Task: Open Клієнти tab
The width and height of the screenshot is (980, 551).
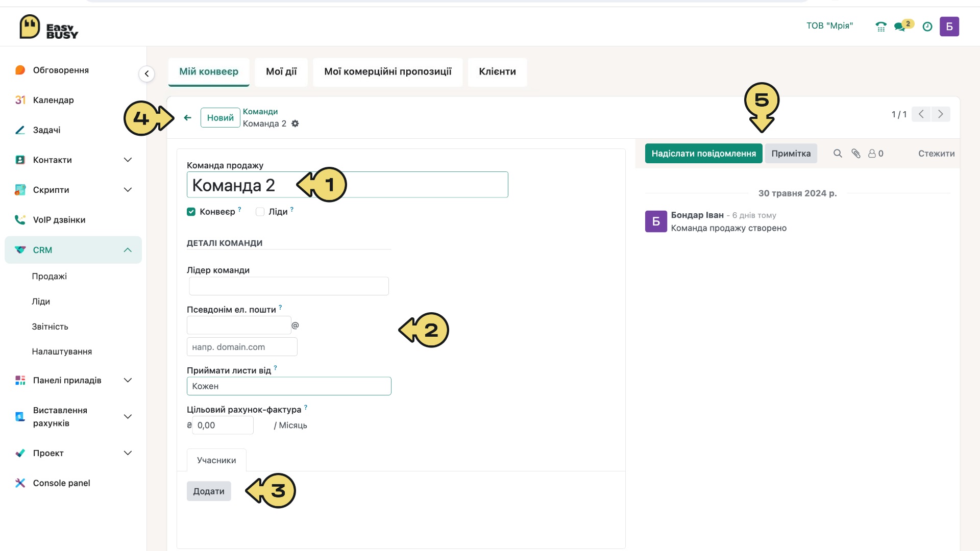Action: pyautogui.click(x=497, y=72)
